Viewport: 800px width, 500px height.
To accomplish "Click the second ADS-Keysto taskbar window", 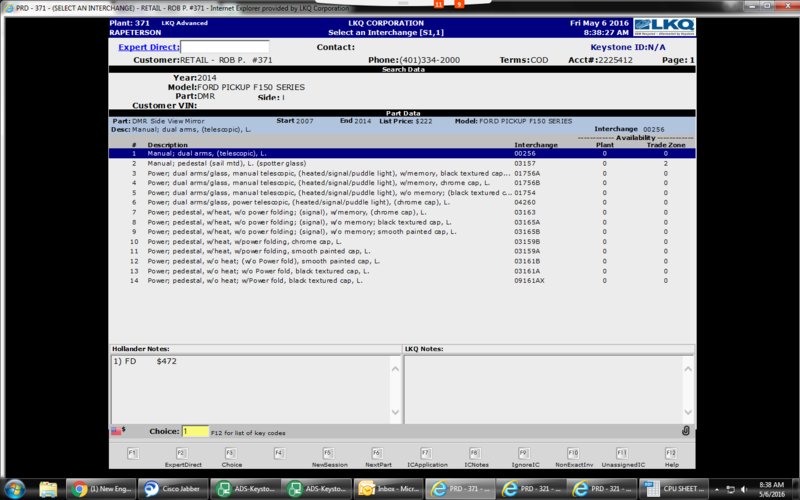I will pos(316,489).
